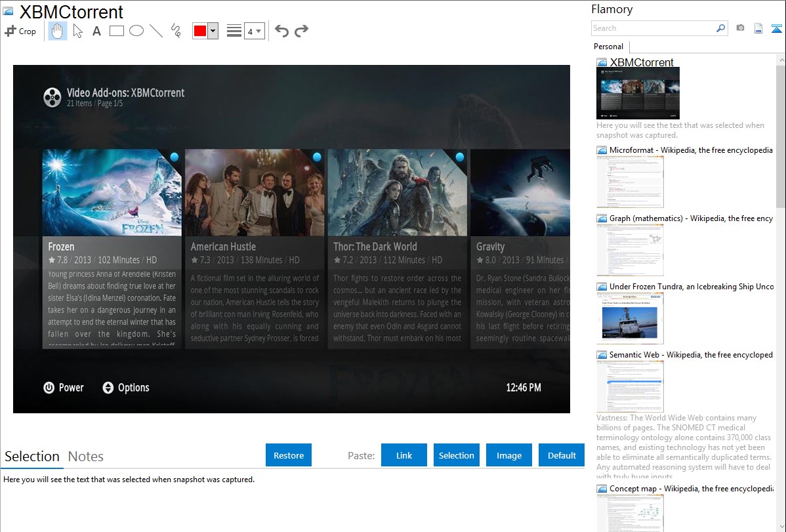Pick the text annotation tool
The image size is (786, 532).
[96, 31]
